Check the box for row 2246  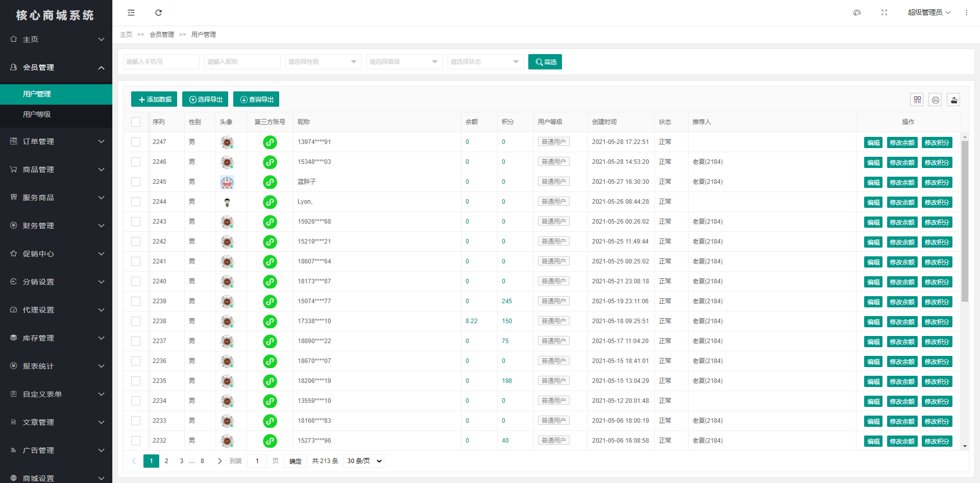pyautogui.click(x=136, y=162)
